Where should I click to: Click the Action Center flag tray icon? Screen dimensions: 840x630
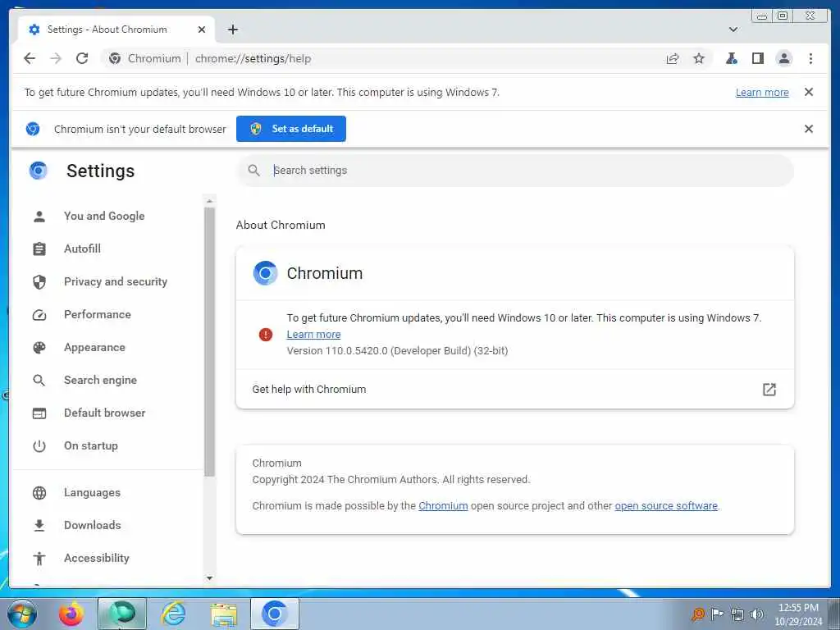point(717,614)
